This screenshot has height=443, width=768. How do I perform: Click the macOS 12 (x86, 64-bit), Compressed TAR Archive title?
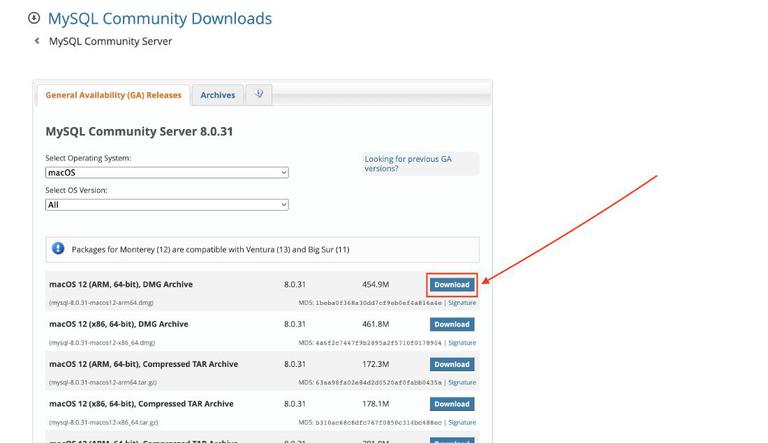[x=141, y=404]
